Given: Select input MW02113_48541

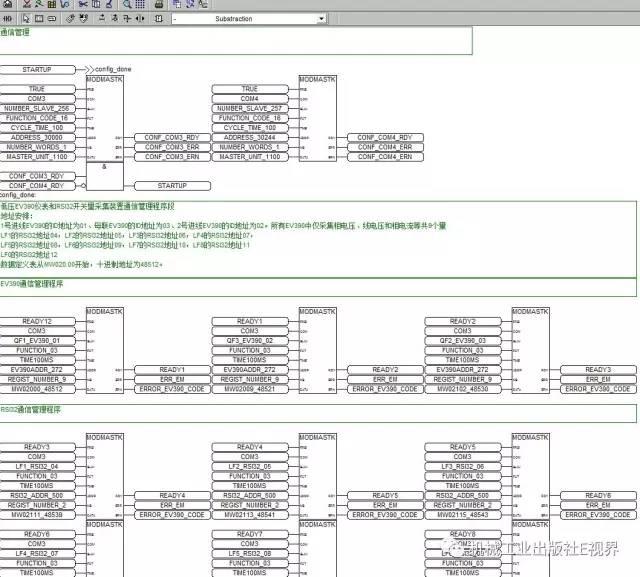Looking at the screenshot, I should tap(250, 515).
